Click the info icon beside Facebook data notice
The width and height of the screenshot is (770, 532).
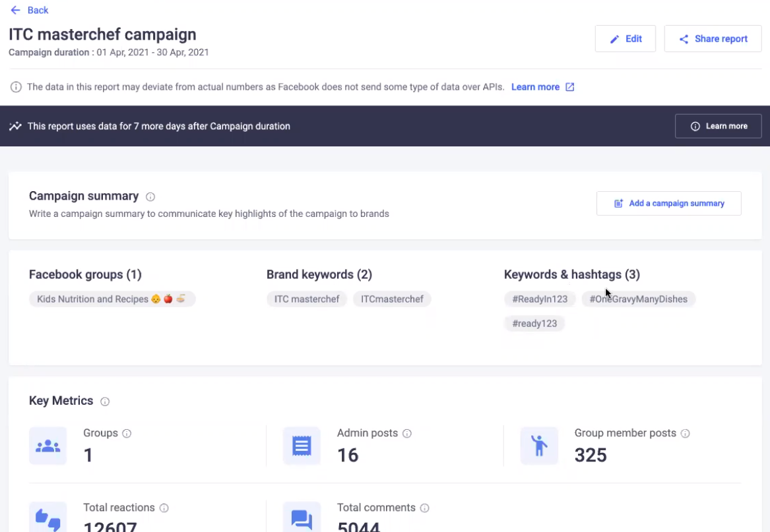tap(16, 87)
